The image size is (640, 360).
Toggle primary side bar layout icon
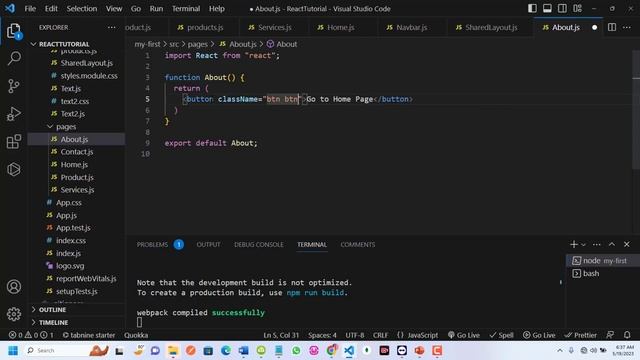[x=532, y=9]
